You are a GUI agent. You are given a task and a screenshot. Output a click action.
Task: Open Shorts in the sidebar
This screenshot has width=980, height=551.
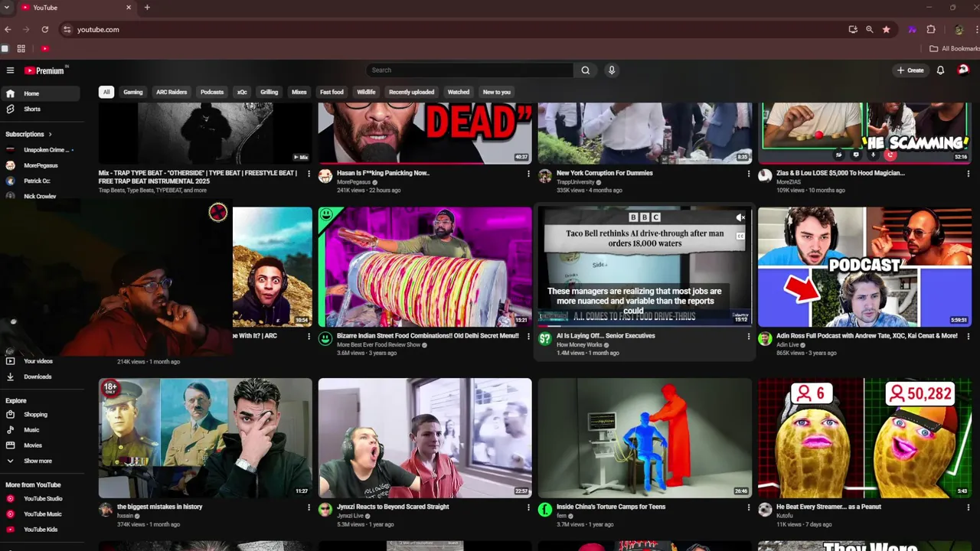(x=40, y=109)
